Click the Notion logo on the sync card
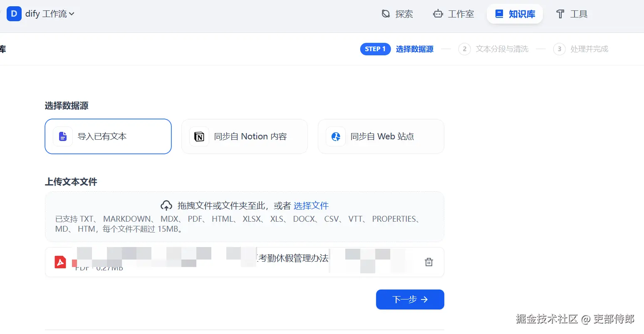Viewport: 644px width, 334px height. pos(199,136)
